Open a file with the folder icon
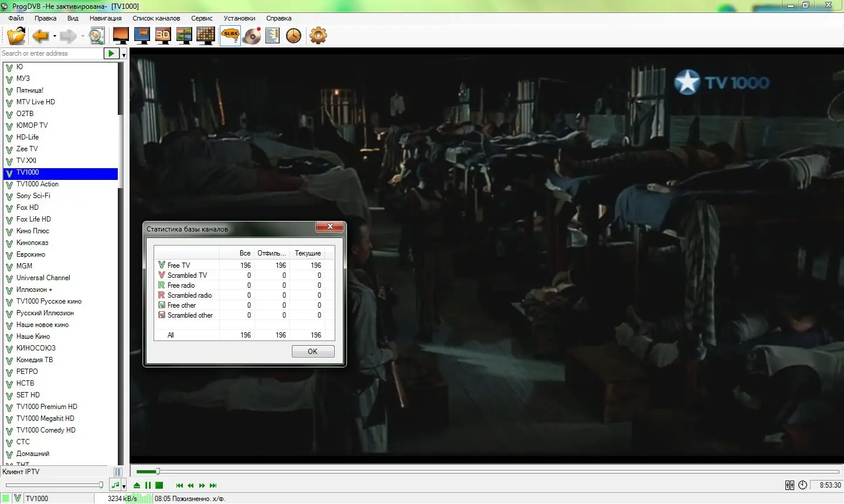This screenshot has height=504, width=844. (x=16, y=36)
